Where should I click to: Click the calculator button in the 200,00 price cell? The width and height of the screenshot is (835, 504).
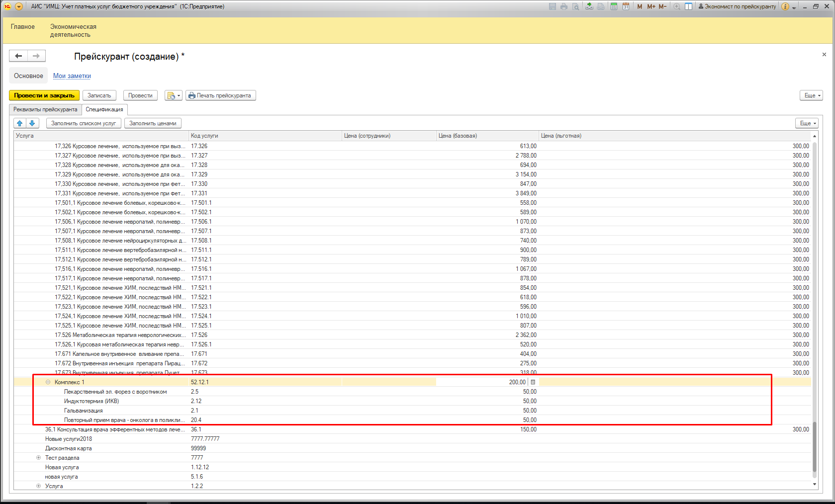(x=533, y=382)
